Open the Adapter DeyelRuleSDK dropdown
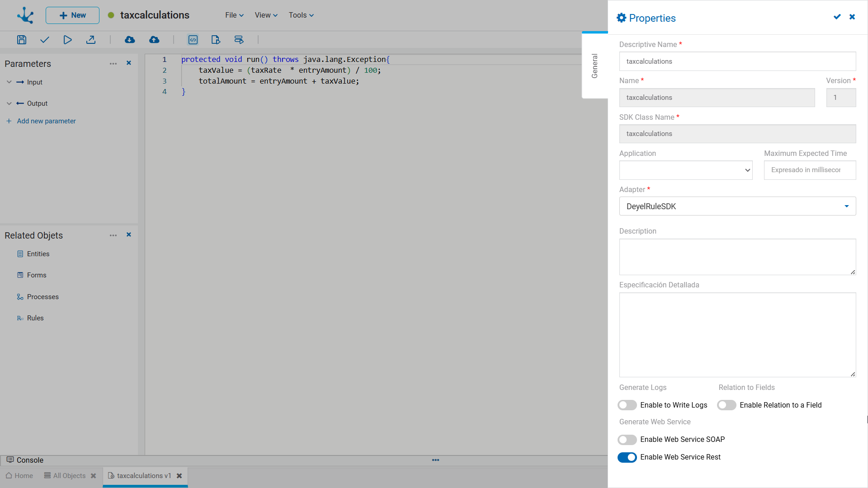Viewport: 868px width, 488px height. [x=737, y=206]
